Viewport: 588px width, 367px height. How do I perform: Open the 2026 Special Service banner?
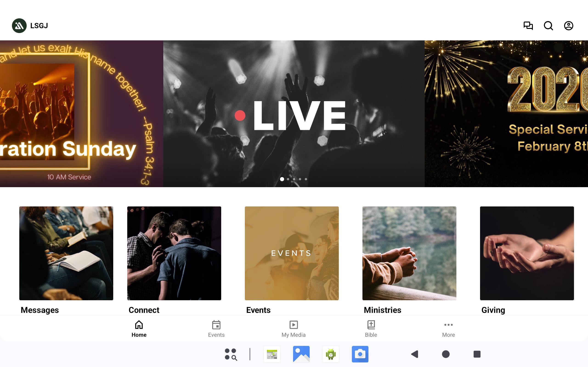pyautogui.click(x=506, y=114)
